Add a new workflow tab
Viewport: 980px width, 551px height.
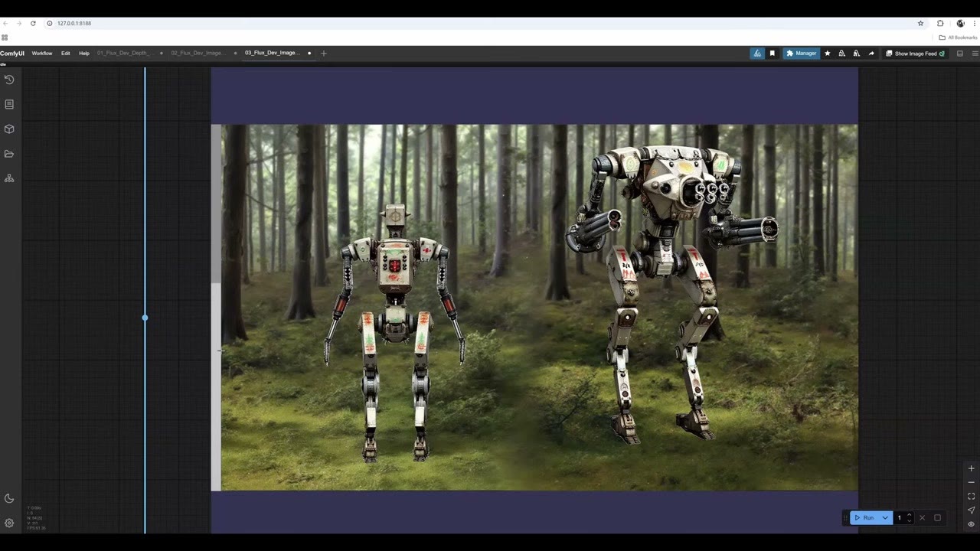(x=324, y=54)
